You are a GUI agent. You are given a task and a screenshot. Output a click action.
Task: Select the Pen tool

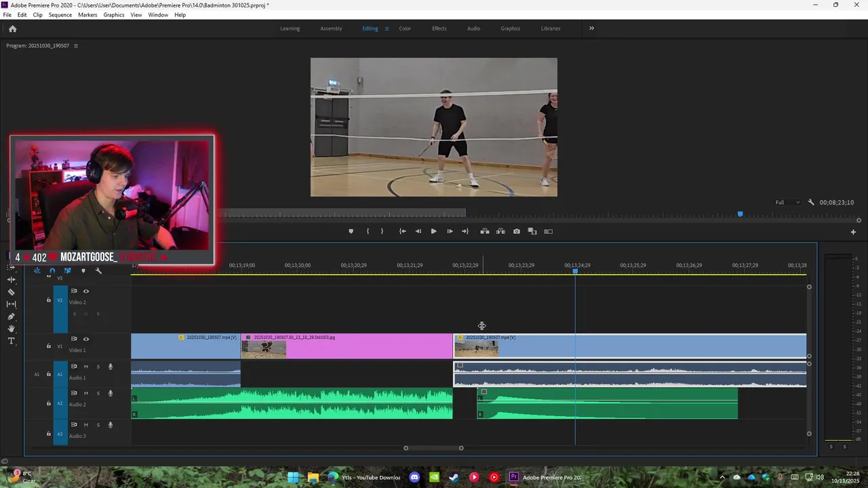[11, 317]
